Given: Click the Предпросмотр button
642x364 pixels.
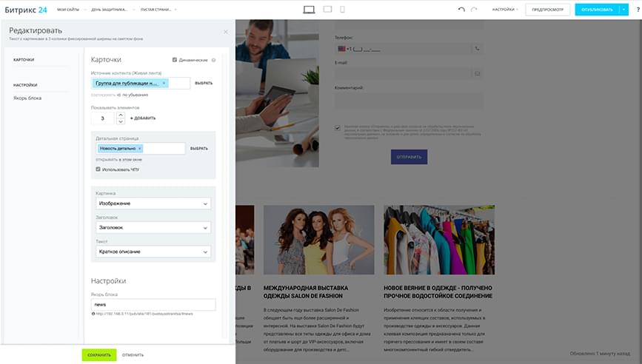Looking at the screenshot, I should click(x=547, y=10).
